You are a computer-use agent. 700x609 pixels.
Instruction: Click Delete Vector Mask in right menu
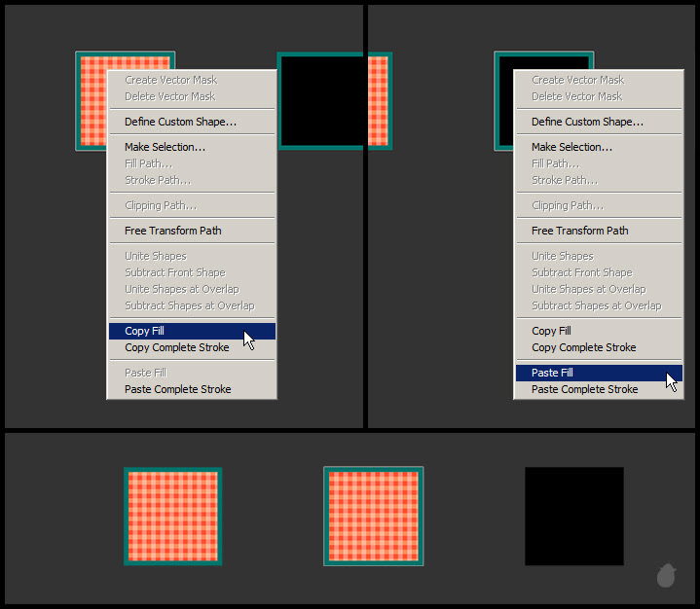pos(599,97)
